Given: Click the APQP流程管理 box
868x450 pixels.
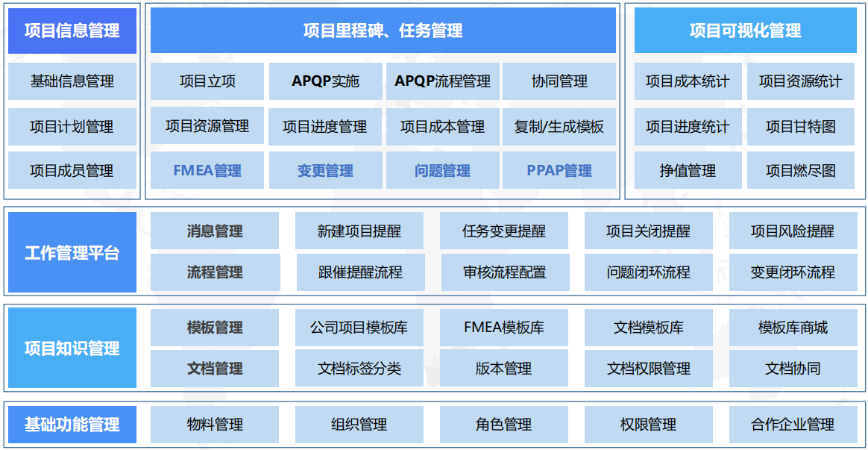Looking at the screenshot, I should pos(442,82).
